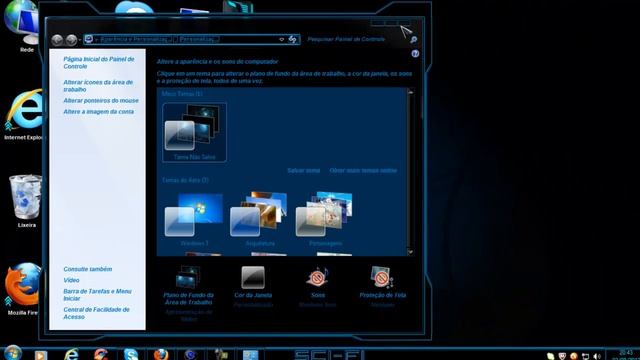
Task: Go forward with the navigation forward arrow
Action: click(x=71, y=40)
